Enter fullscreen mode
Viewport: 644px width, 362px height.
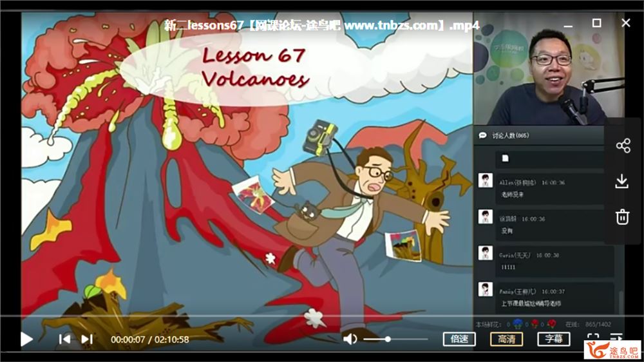(592, 338)
